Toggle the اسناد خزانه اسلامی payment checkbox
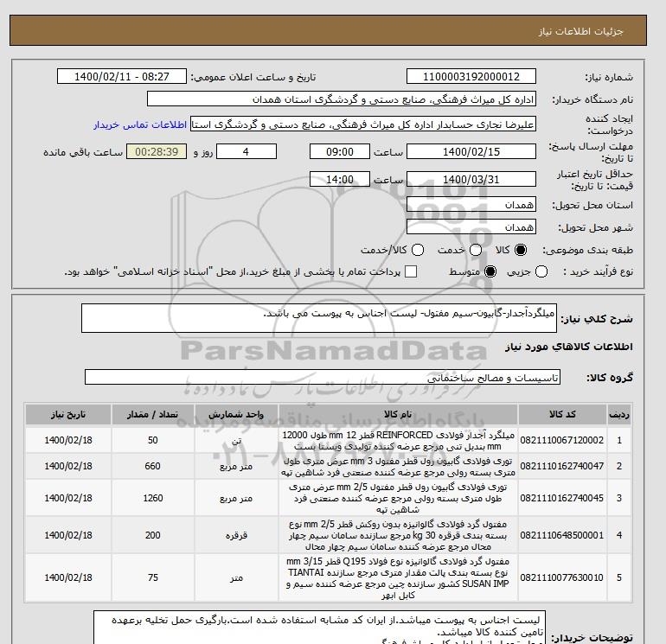This screenshot has height=644, width=666. click(411, 271)
